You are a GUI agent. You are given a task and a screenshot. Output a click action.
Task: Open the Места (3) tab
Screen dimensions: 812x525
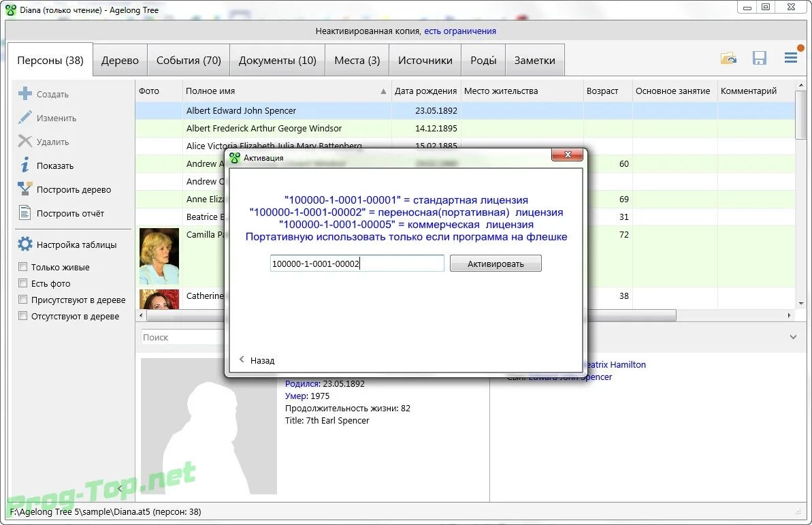(x=357, y=60)
